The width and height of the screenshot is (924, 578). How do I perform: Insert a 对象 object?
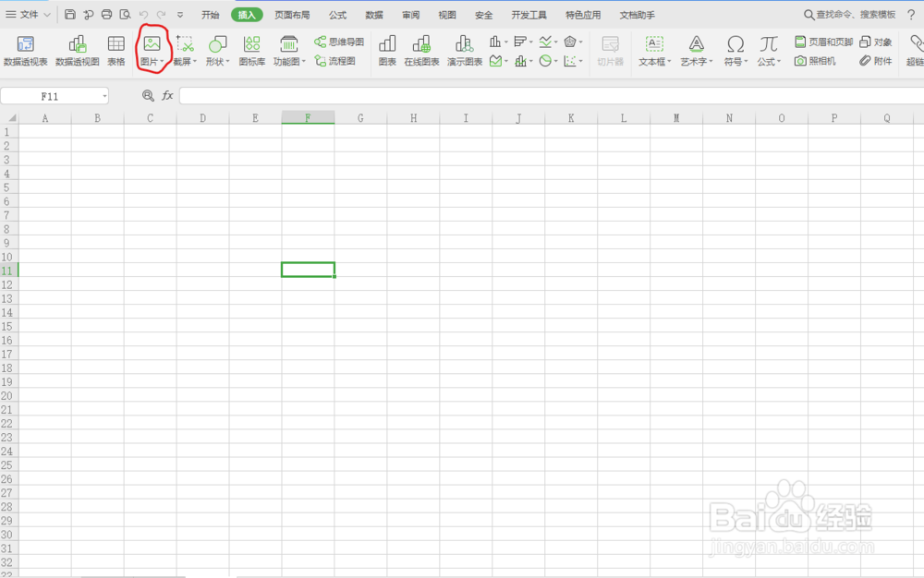click(876, 42)
